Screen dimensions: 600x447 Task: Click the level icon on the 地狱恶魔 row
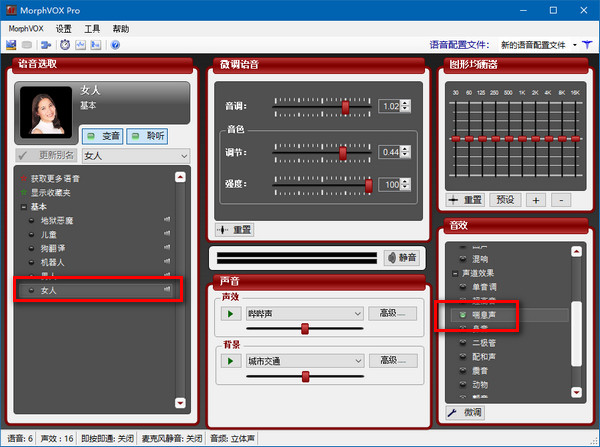pos(167,220)
